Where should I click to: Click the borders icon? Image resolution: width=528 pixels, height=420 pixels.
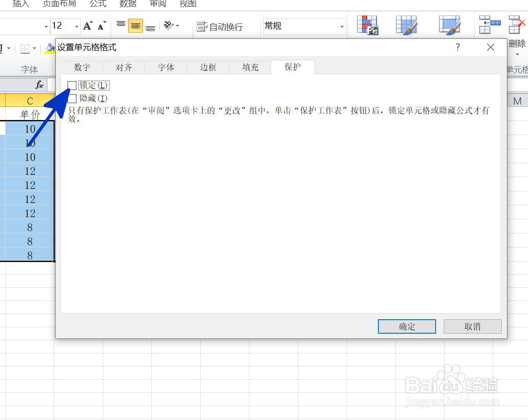[x=25, y=49]
